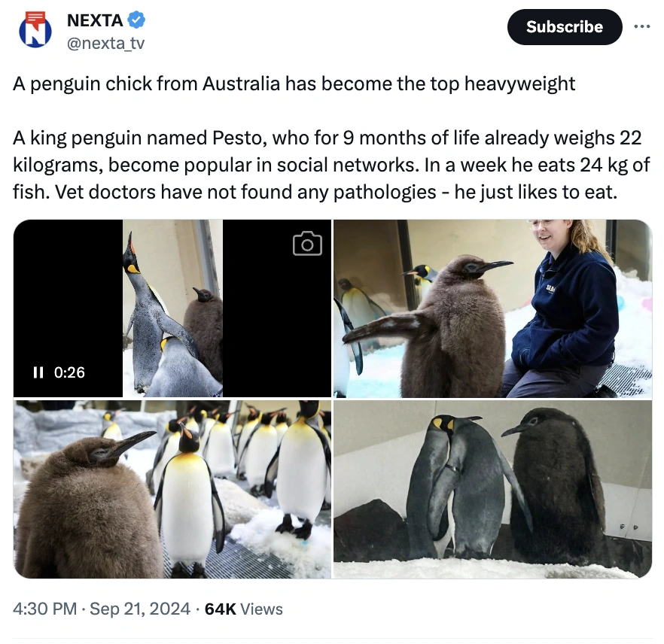The width and height of the screenshot is (664, 644).
Task: Click the NEXTA display name
Action: coord(95,20)
